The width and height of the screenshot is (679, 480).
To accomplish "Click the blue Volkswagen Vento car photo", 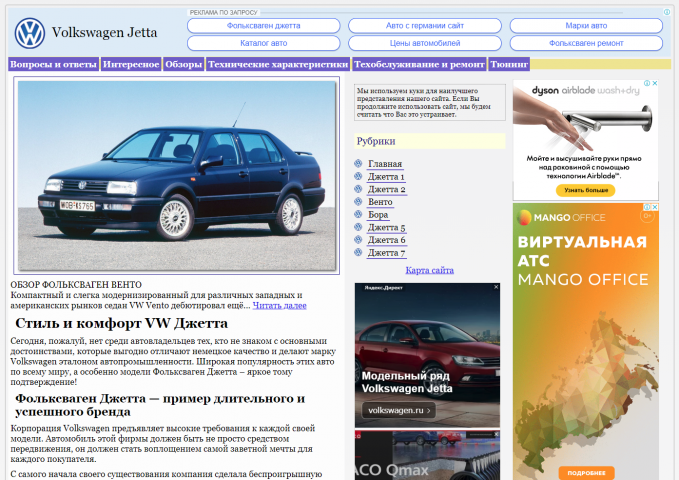I will click(x=177, y=175).
